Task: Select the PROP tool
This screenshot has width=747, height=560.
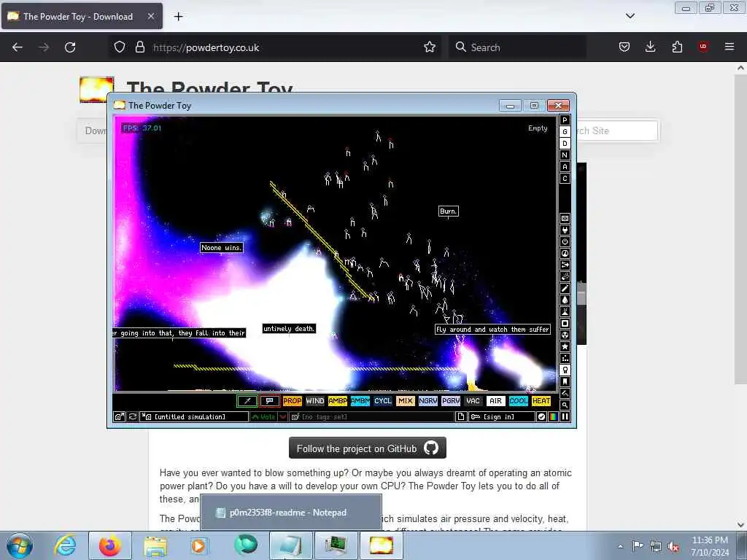Action: click(292, 401)
